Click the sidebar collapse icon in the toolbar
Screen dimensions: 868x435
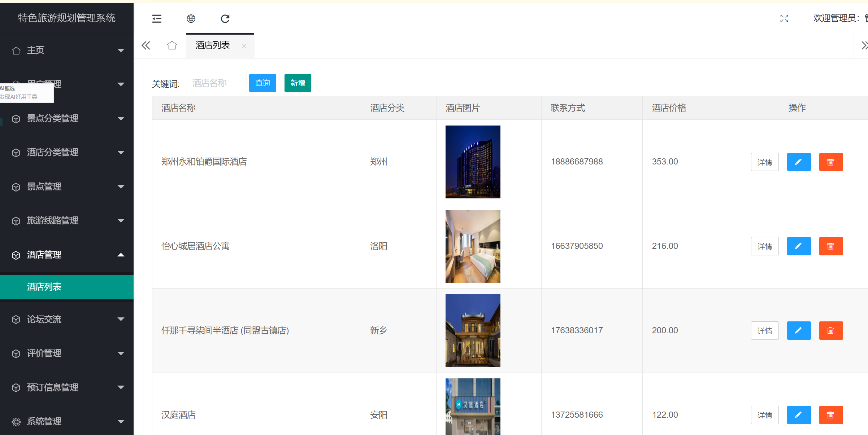157,18
